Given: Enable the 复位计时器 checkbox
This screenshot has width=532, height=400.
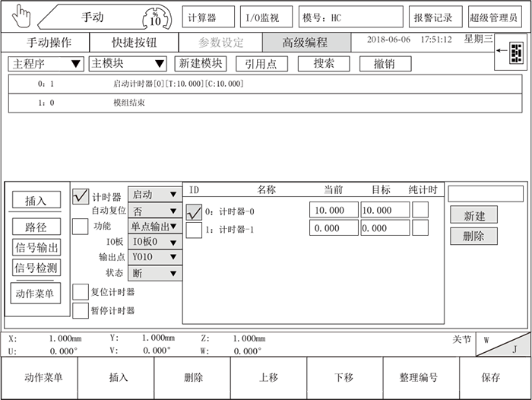Looking at the screenshot, I should [x=81, y=291].
